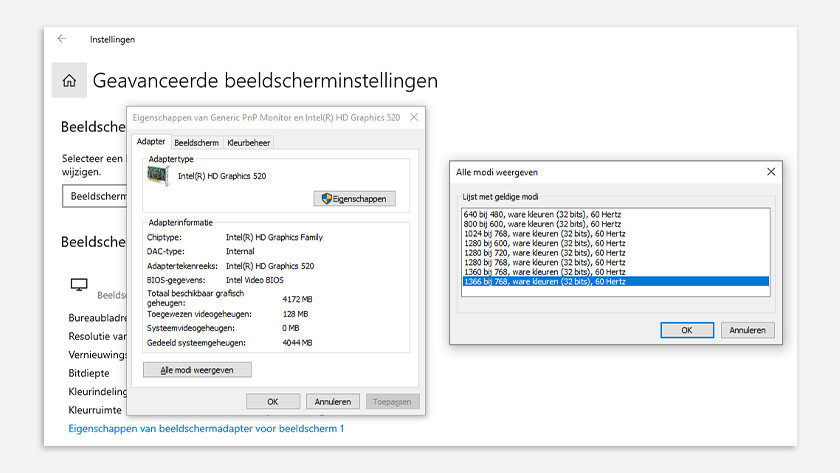Open the Beeldscherm tab
Image resolution: width=840 pixels, height=473 pixels.
pos(196,143)
